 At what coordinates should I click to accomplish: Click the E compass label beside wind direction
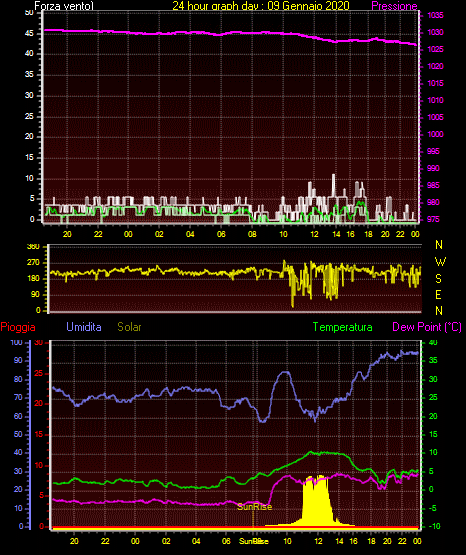coord(438,294)
